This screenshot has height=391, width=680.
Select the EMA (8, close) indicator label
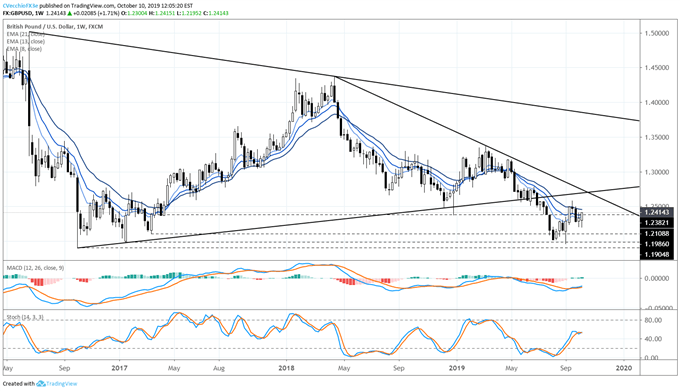tap(24, 49)
